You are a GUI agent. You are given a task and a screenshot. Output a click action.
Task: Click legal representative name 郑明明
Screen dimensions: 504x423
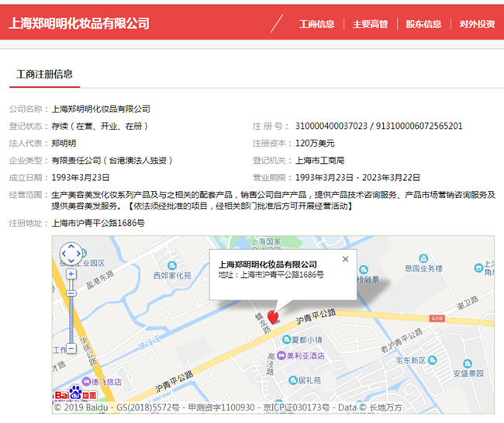[x=64, y=143]
